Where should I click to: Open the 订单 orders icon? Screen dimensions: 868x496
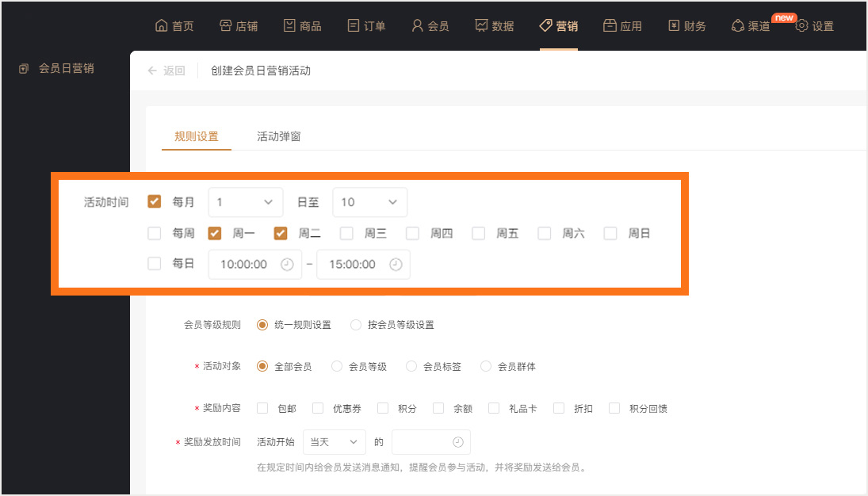(x=354, y=25)
